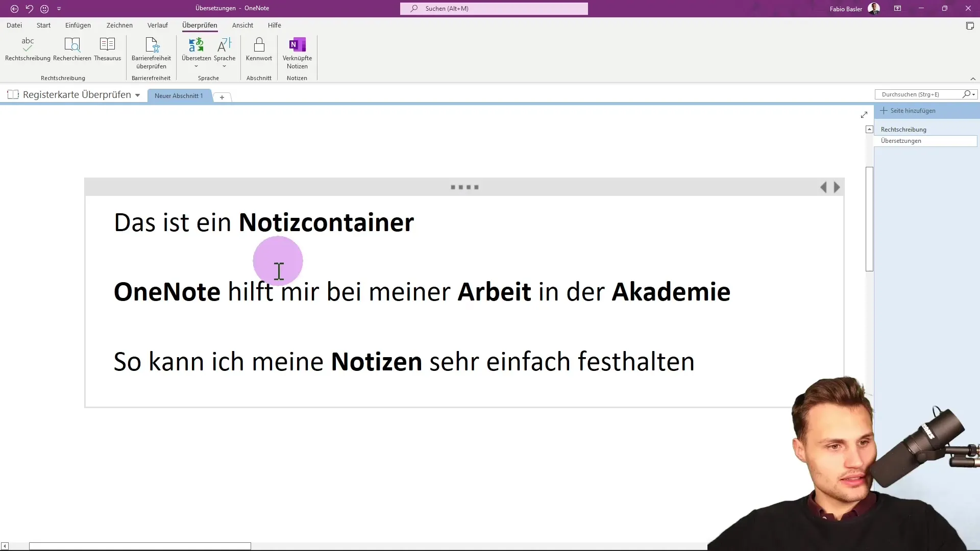Select the Überprüfen tab
980x551 pixels.
pos(200,25)
